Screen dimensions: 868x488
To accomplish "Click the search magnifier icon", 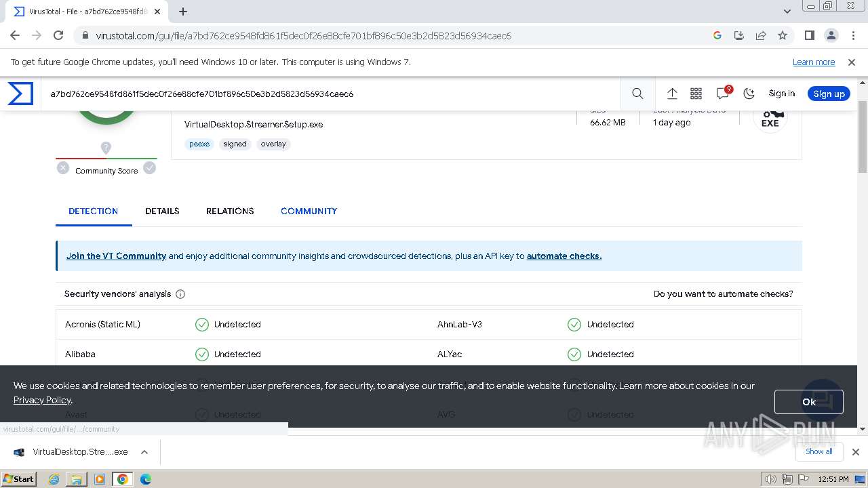I will pyautogui.click(x=637, y=94).
